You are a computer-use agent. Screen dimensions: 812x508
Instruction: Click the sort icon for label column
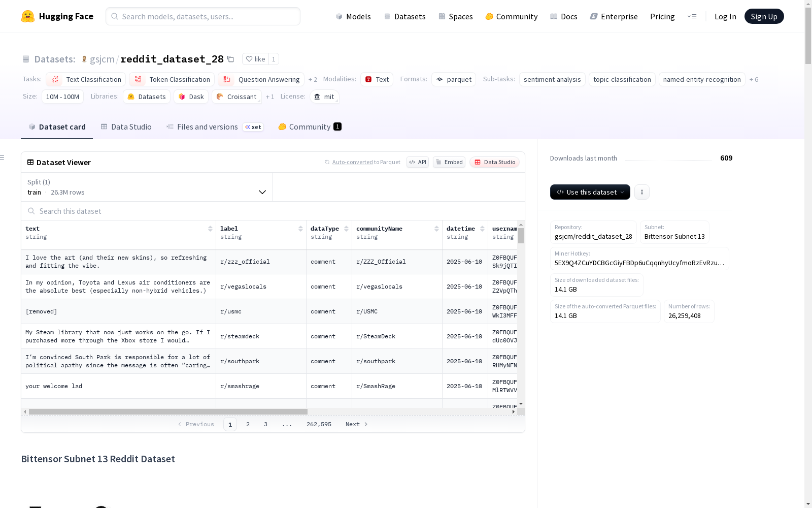(300, 229)
